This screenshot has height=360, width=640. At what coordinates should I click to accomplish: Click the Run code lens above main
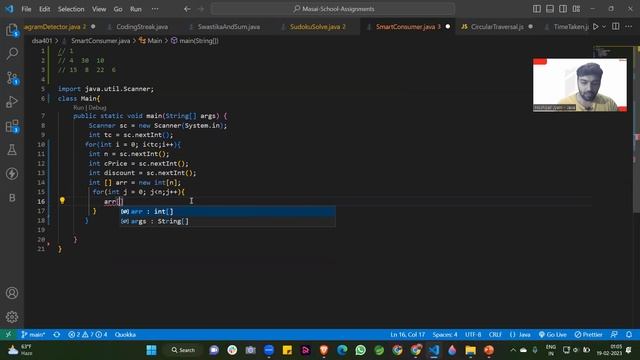tap(78, 108)
